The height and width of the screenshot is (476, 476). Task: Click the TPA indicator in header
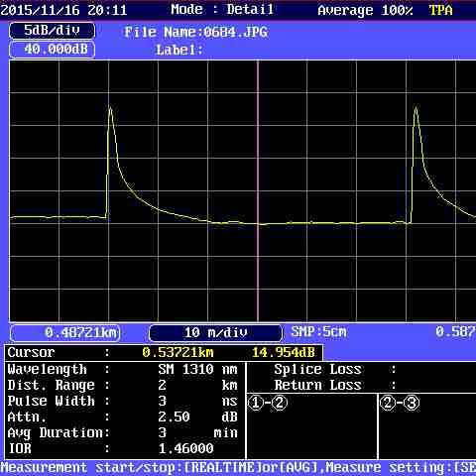point(440,10)
